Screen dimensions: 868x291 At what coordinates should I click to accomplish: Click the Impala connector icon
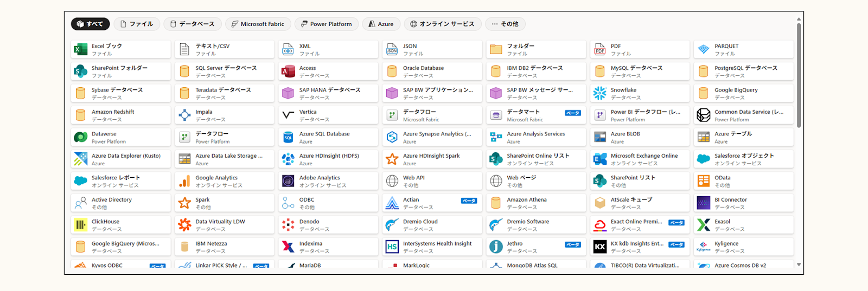[184, 115]
